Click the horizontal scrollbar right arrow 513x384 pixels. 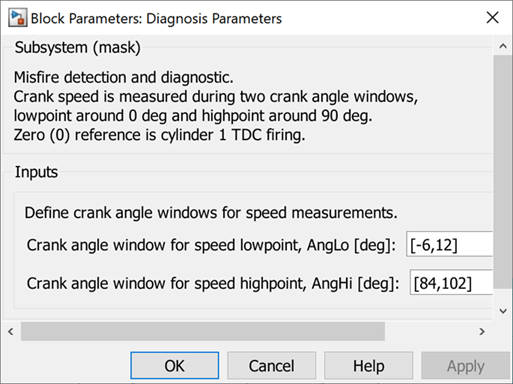coord(482,331)
